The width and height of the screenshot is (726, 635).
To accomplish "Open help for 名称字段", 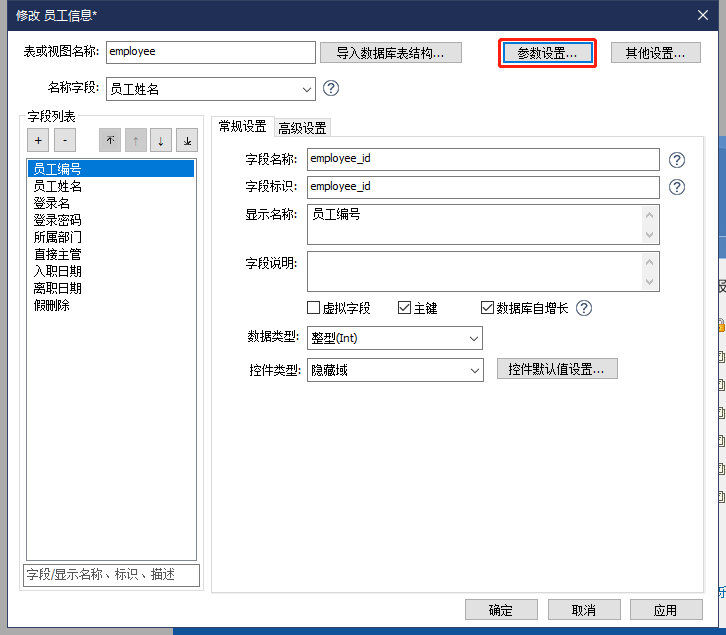I will pyautogui.click(x=331, y=88).
